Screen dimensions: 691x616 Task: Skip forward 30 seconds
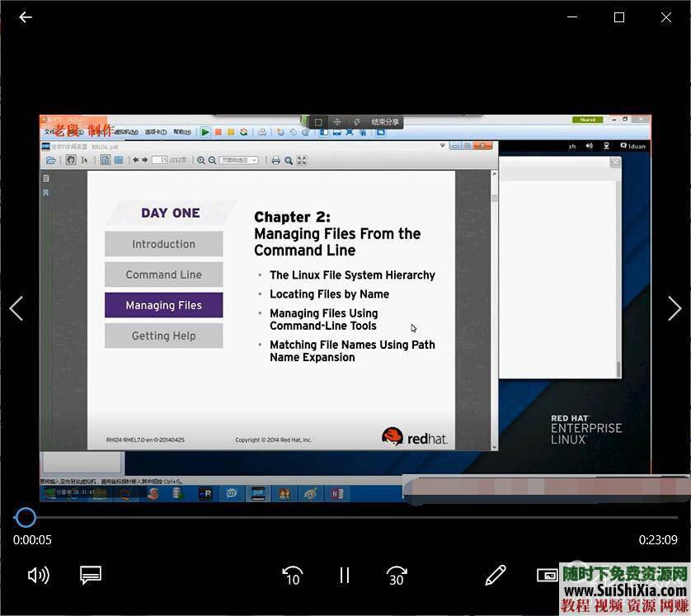coord(397,575)
